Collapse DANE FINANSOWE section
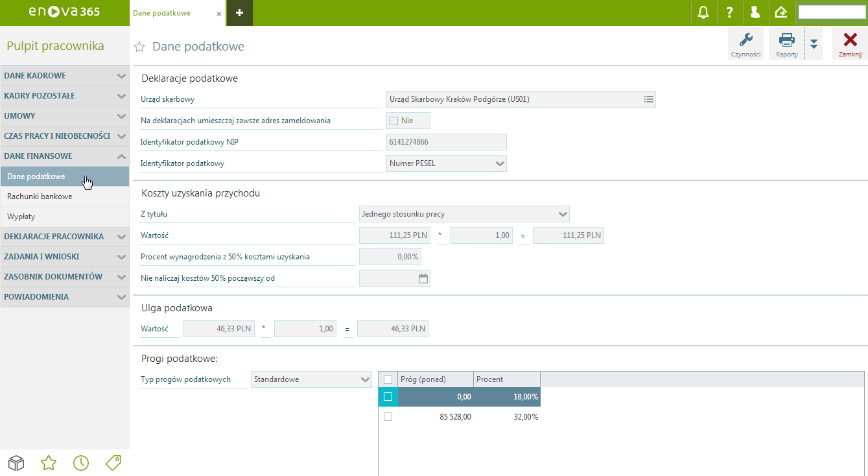Viewport: 868px width, 476px height. coord(65,156)
